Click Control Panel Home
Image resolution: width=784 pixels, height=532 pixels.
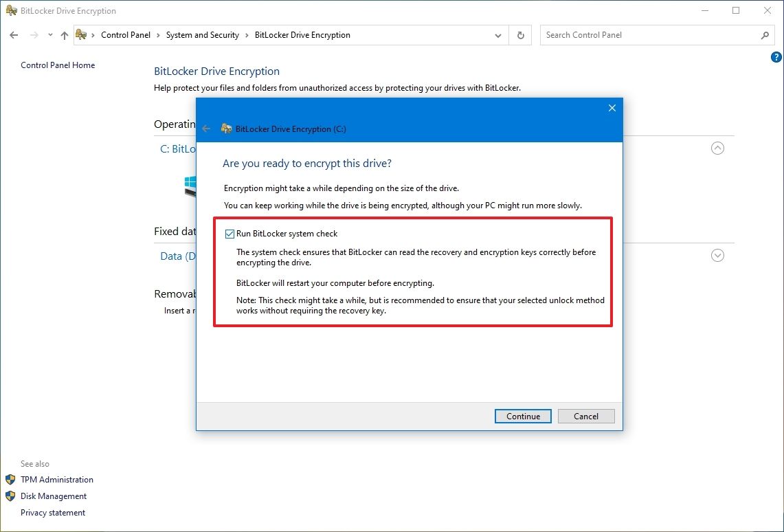click(58, 65)
